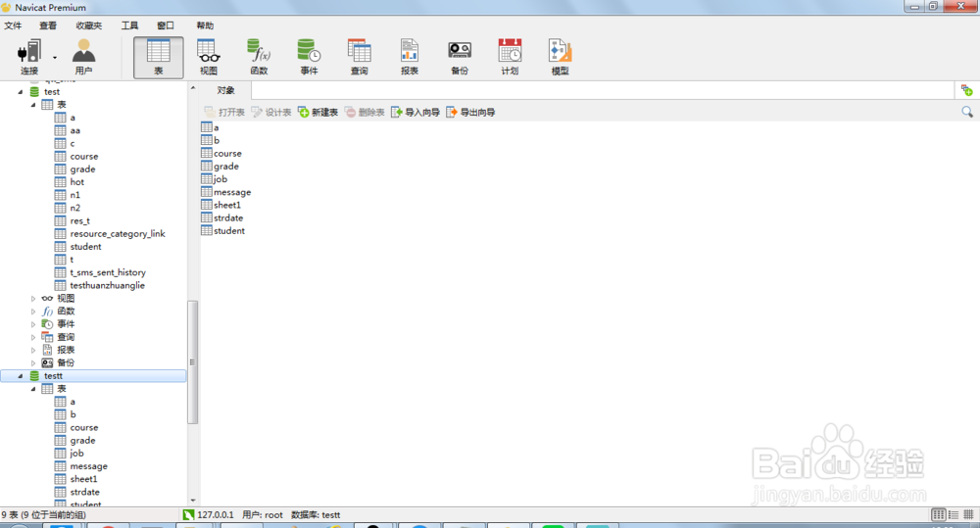Select the student table in object list
The width and height of the screenshot is (980, 528).
222,231
